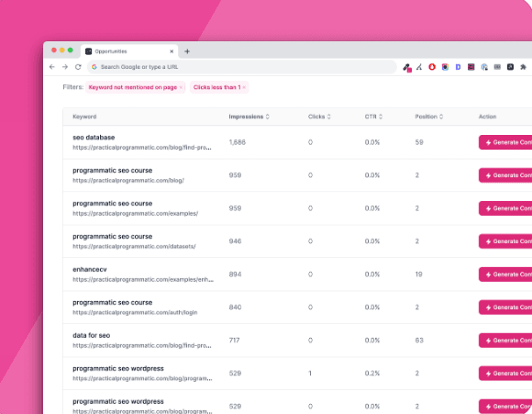This screenshot has width=532, height=414.
Task: Sort table by Impressions column
Action: click(249, 117)
